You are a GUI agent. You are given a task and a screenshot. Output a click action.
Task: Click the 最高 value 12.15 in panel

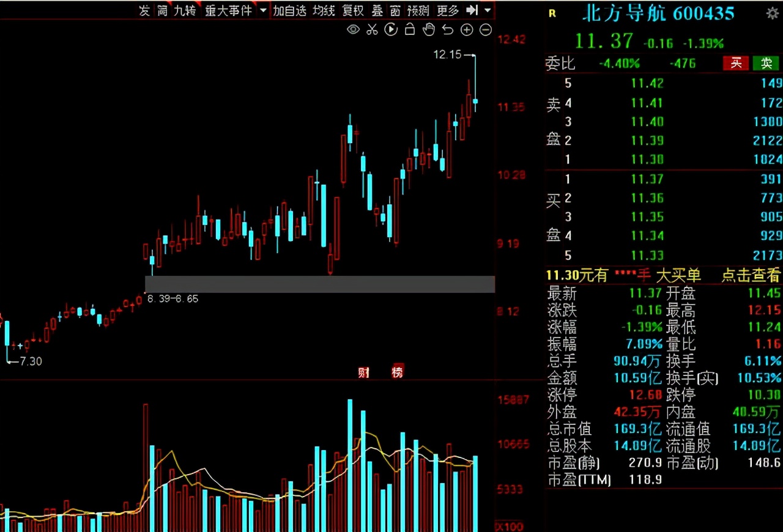coord(764,310)
